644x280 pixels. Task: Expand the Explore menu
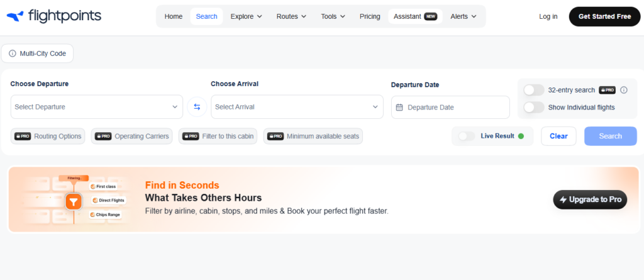point(246,16)
